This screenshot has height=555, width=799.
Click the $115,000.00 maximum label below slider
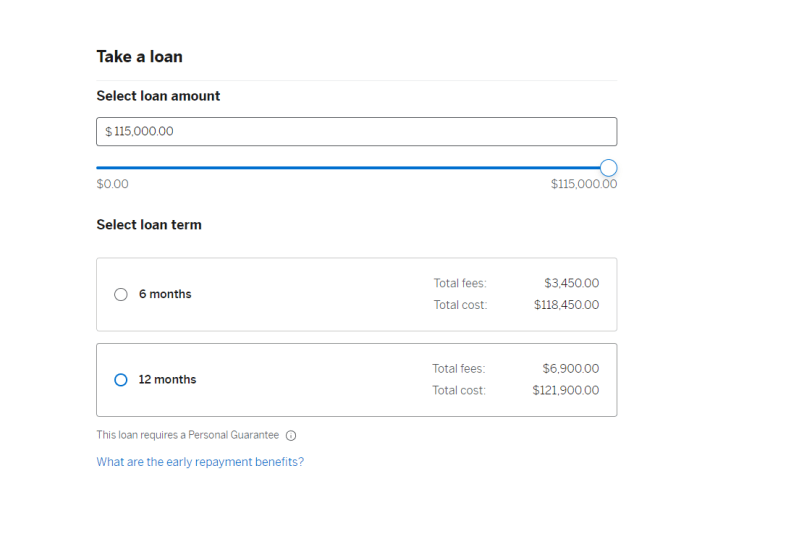583,184
